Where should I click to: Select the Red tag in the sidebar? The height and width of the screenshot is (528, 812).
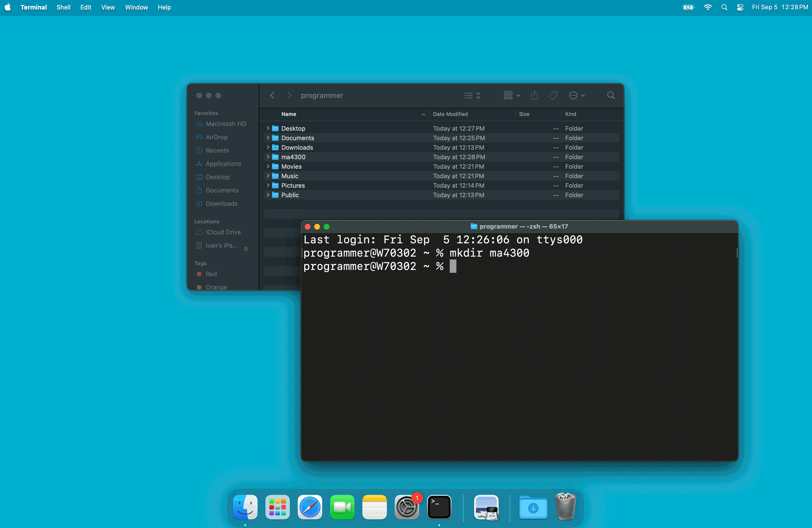(211, 274)
